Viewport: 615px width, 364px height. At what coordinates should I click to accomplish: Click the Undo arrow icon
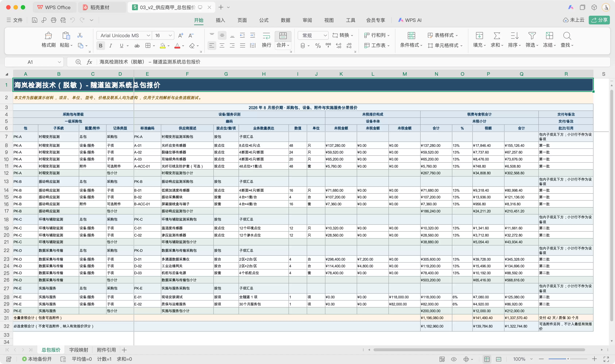click(72, 20)
